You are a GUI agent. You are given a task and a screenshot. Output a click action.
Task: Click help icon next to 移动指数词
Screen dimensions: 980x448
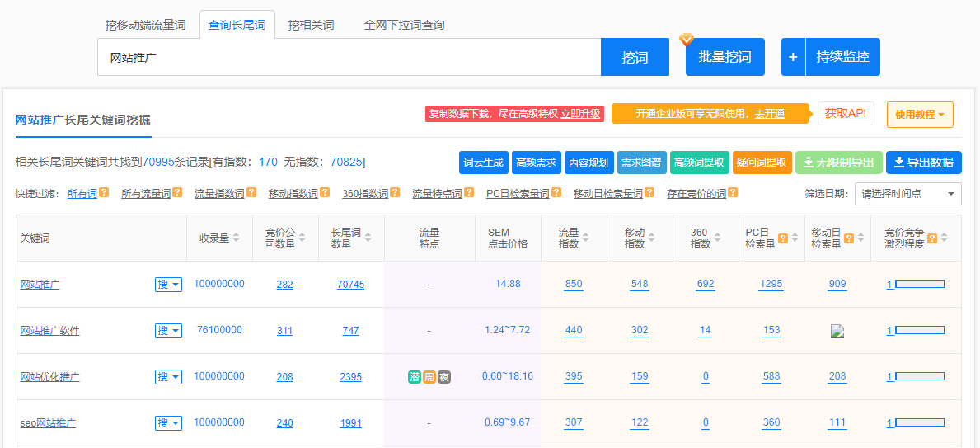point(325,193)
